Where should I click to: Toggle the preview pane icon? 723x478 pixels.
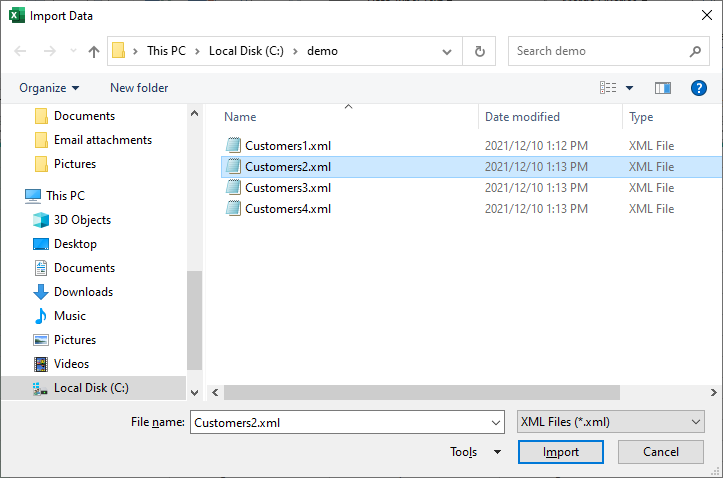tap(662, 88)
